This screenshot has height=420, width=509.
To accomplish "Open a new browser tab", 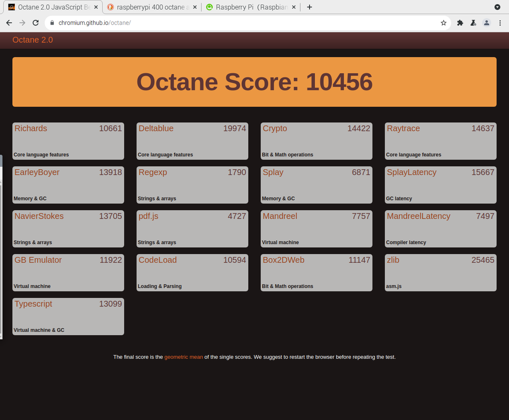I will 310,7.
